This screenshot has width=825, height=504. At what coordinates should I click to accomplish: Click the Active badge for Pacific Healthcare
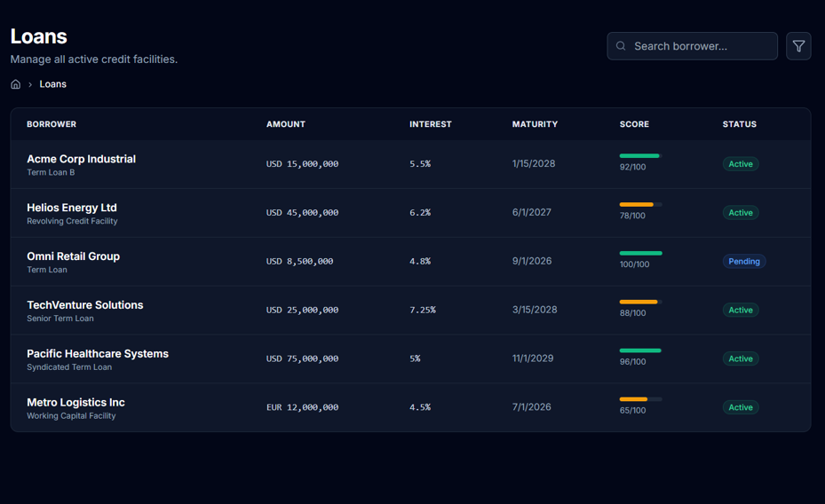click(741, 358)
